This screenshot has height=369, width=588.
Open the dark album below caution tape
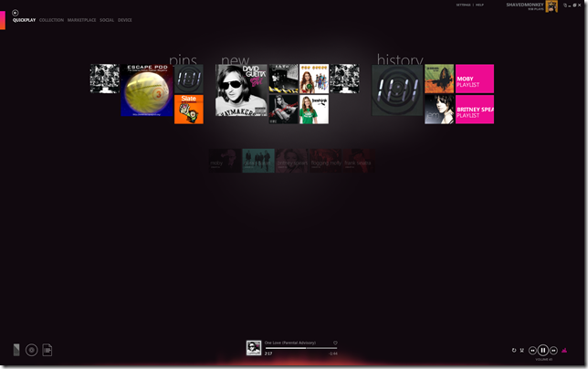coord(283,109)
